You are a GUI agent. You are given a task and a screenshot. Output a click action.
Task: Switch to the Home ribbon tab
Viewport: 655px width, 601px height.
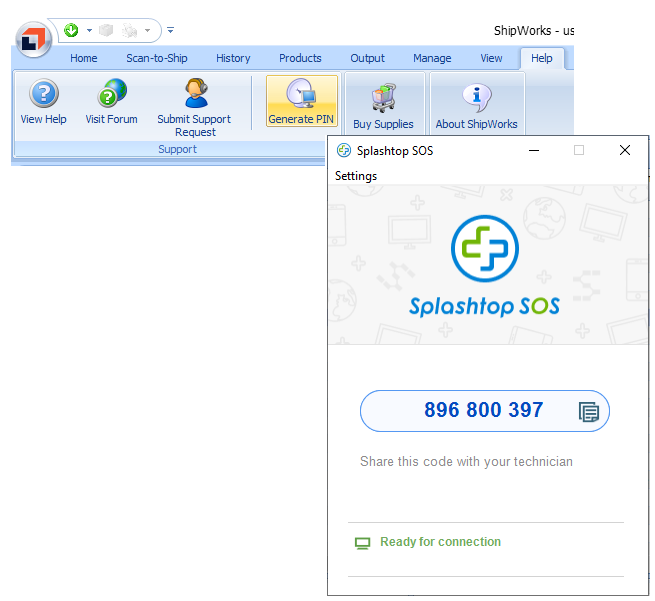pos(84,58)
